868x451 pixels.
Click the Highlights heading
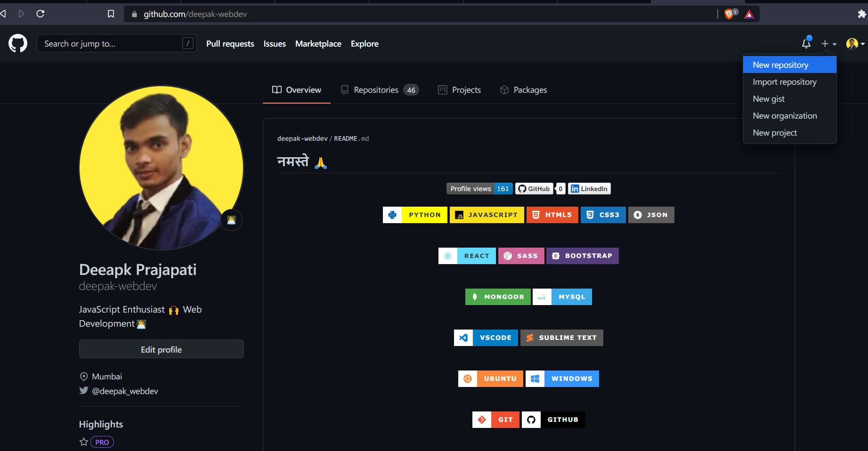(101, 424)
